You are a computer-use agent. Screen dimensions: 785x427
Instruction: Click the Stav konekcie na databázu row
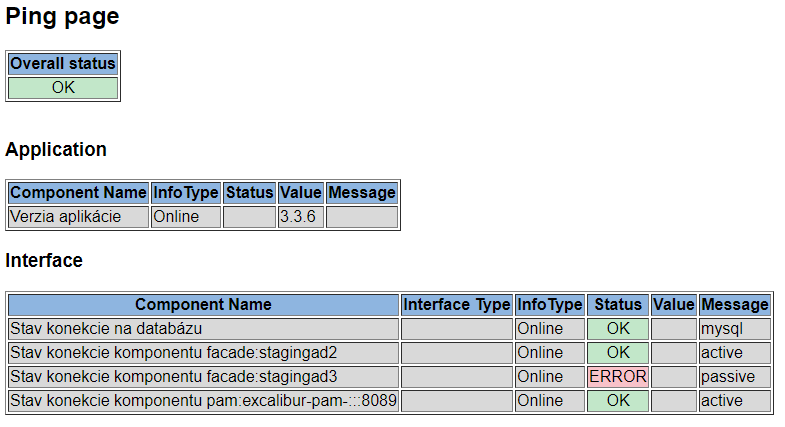tap(203, 329)
